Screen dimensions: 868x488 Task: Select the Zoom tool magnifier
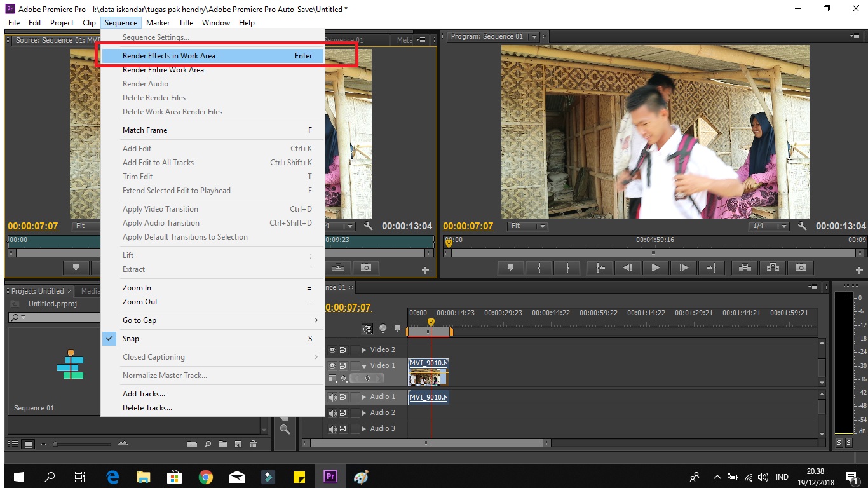coord(285,430)
